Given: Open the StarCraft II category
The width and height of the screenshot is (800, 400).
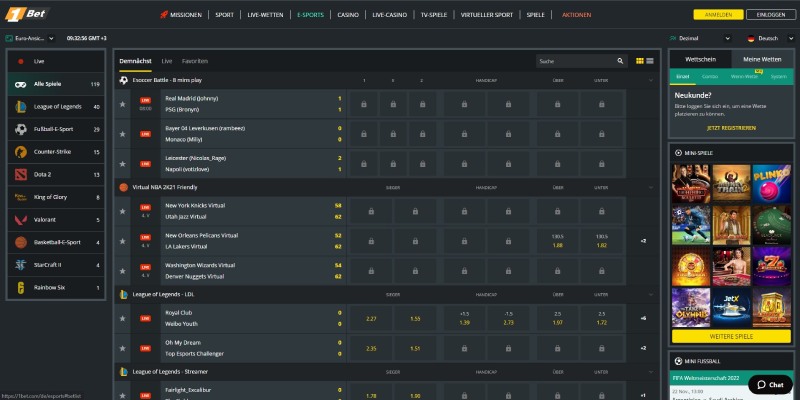Looking at the screenshot, I should [56, 265].
